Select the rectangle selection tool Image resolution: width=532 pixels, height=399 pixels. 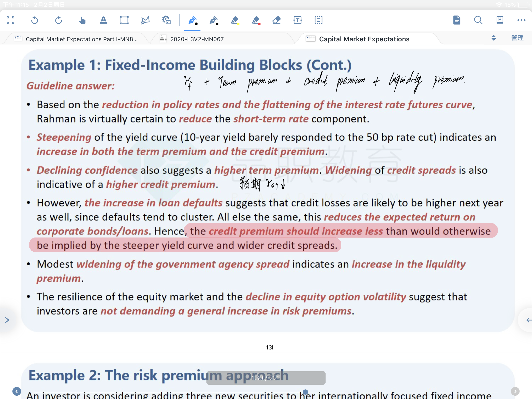point(124,20)
